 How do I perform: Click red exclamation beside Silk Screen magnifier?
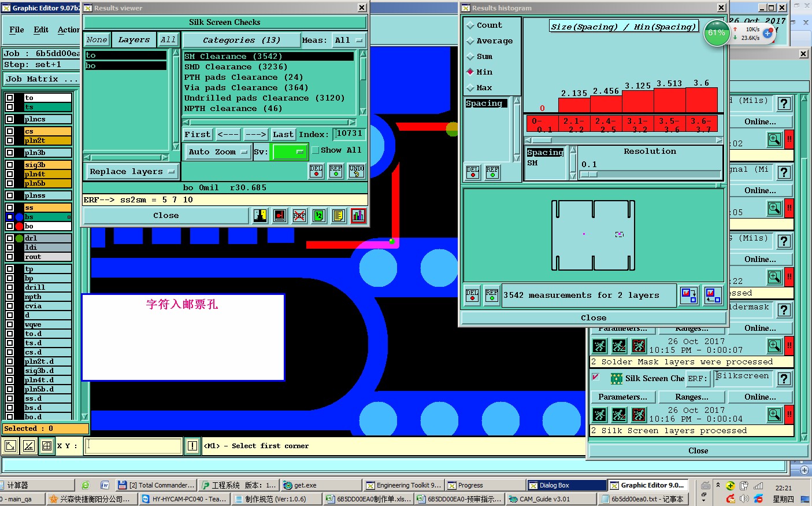tap(789, 414)
